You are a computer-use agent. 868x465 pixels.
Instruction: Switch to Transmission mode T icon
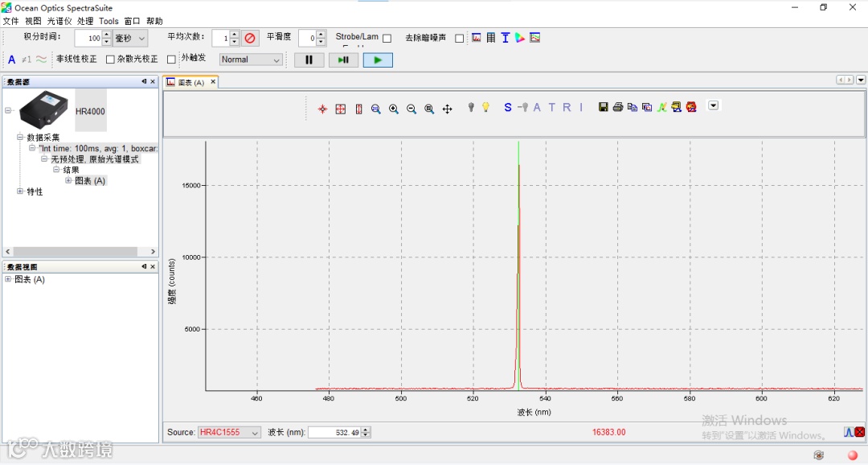pyautogui.click(x=552, y=108)
